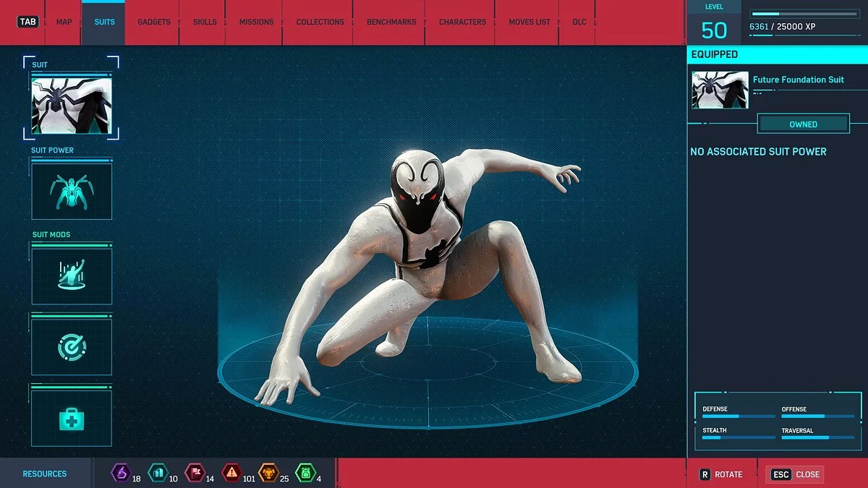Click the OWNED button
This screenshot has width=868, height=488.
(x=803, y=124)
